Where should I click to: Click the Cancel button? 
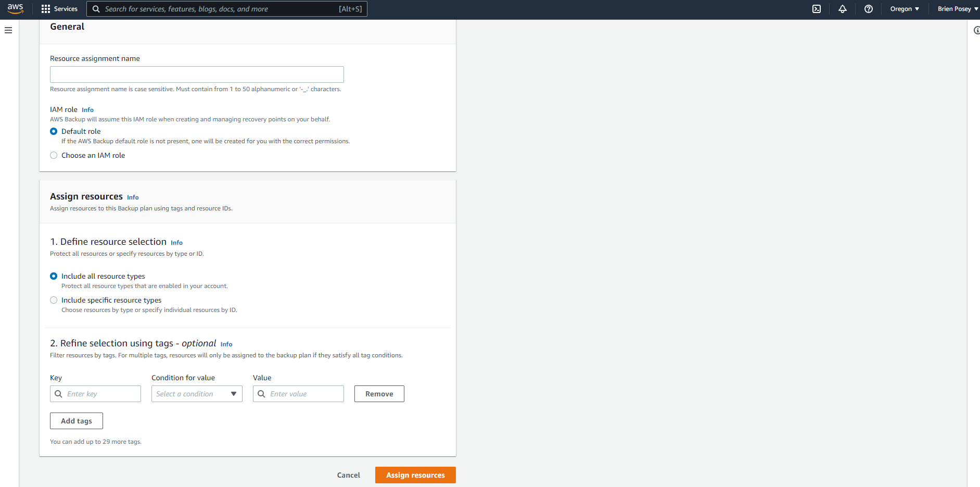(348, 475)
